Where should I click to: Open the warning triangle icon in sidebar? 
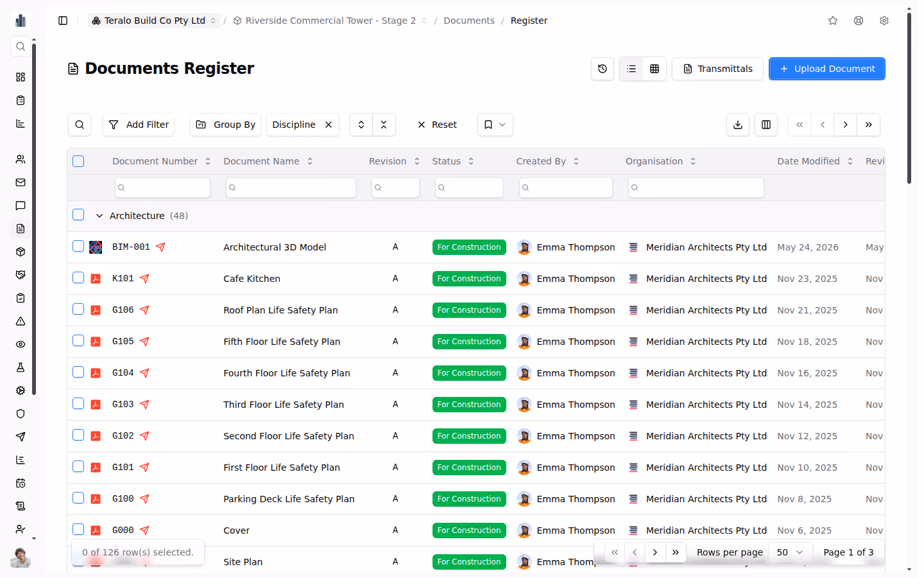(21, 321)
